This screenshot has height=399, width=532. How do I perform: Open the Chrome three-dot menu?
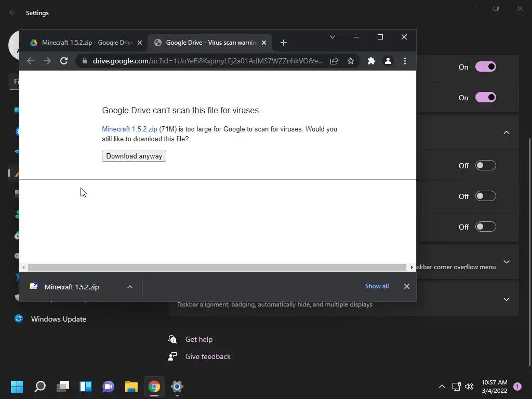point(405,61)
